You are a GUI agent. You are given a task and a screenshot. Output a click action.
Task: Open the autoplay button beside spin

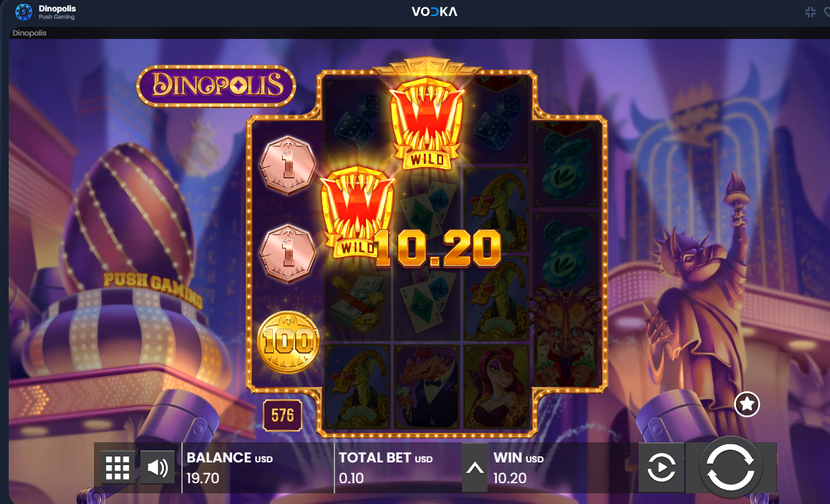661,467
